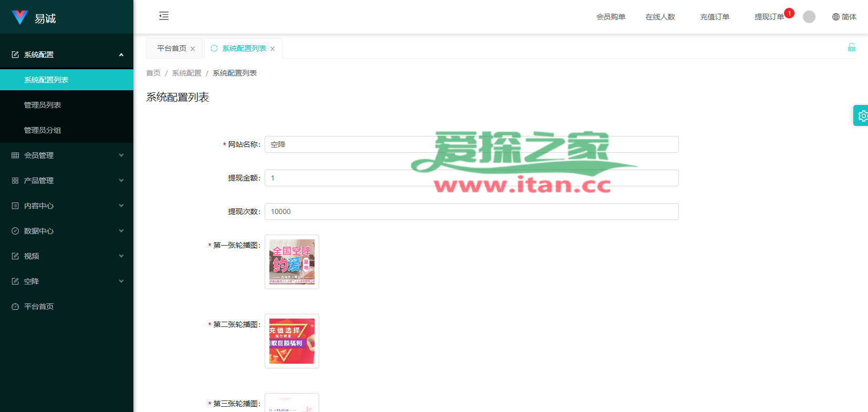Select 管理员列表 in sidebar
Screen dimensions: 868x412
(x=43, y=105)
